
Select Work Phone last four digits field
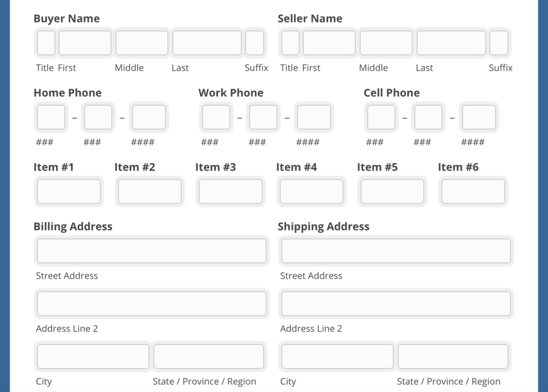click(x=314, y=118)
